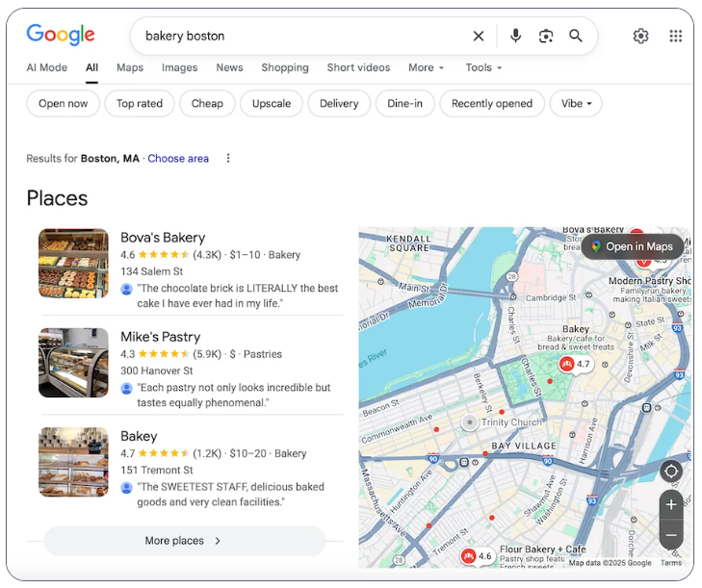Open the Bova's Bakery listing
Viewport: 702px width, 588px height.
pyautogui.click(x=163, y=238)
